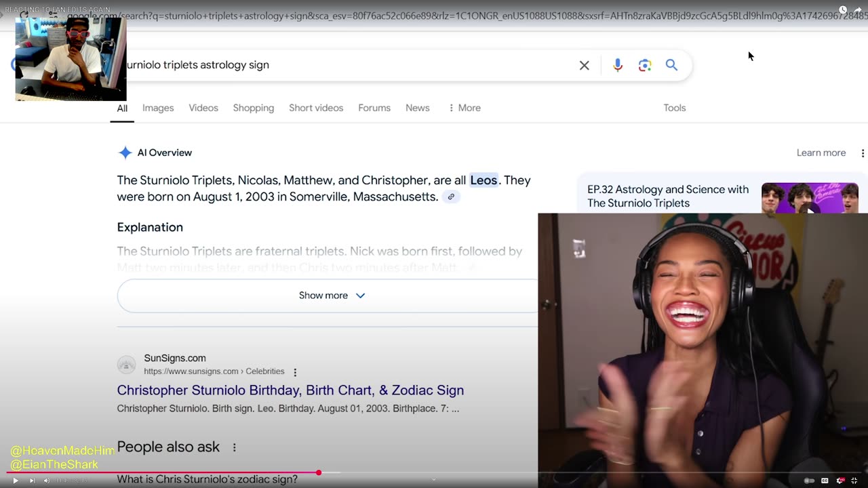Exit fullscreen mode in the player

[854, 481]
